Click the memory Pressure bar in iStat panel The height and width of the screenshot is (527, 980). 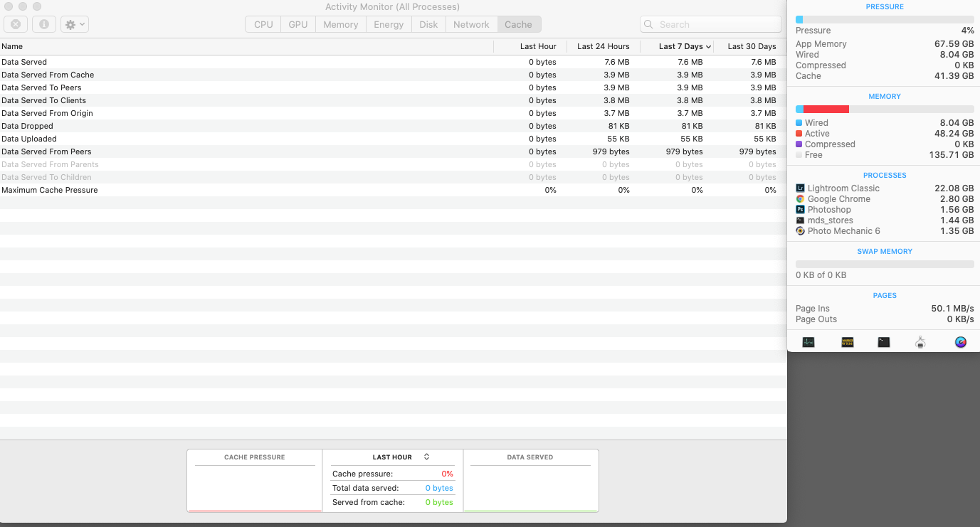(885, 20)
